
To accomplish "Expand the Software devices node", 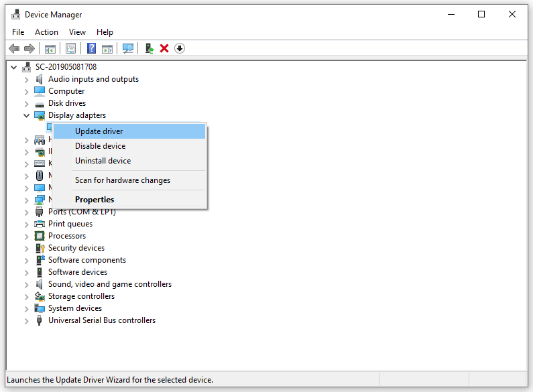I will click(x=27, y=273).
